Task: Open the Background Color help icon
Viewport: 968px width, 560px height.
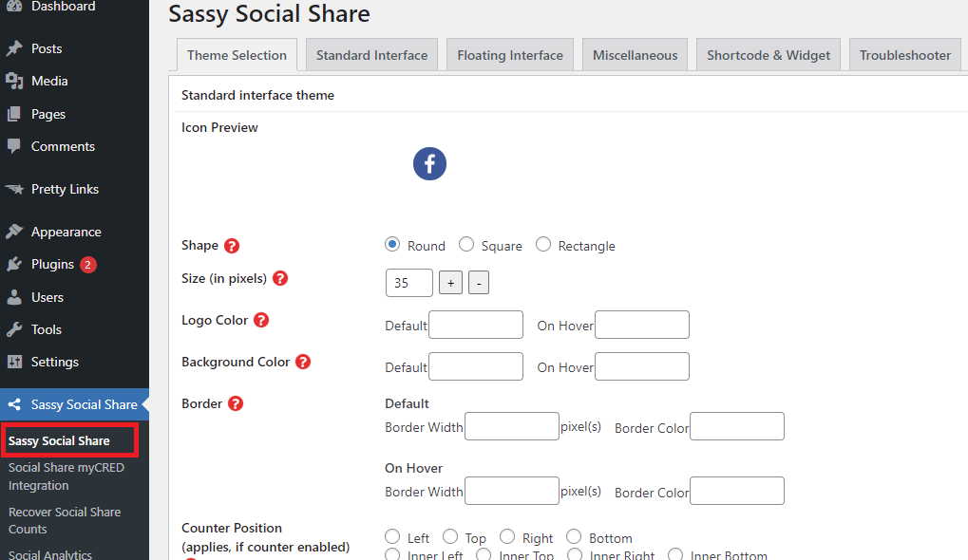Action: [302, 362]
